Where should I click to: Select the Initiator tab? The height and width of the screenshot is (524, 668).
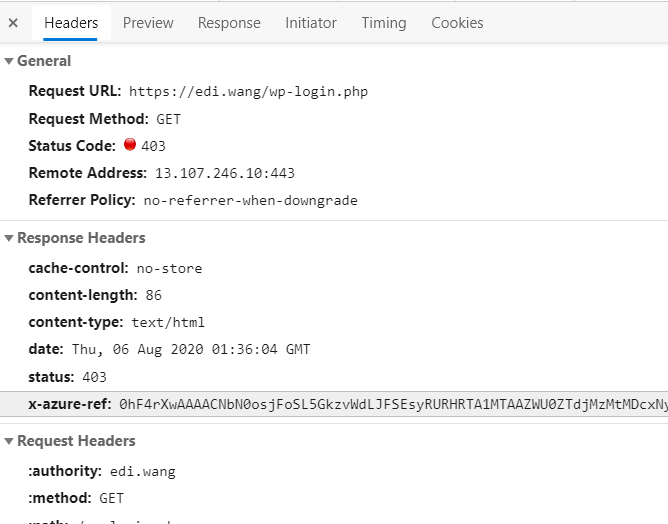311,22
